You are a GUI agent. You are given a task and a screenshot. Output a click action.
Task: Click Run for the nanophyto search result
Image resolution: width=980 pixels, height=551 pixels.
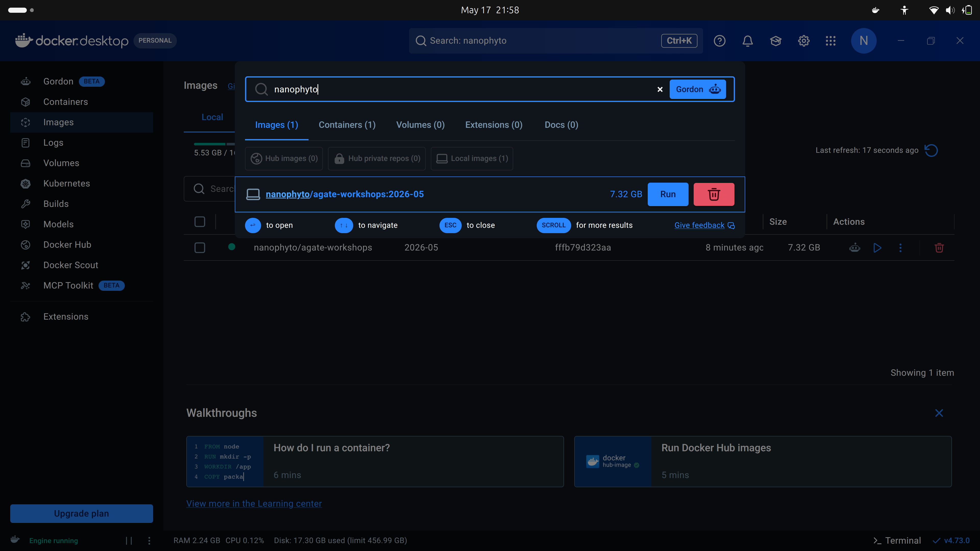click(668, 194)
